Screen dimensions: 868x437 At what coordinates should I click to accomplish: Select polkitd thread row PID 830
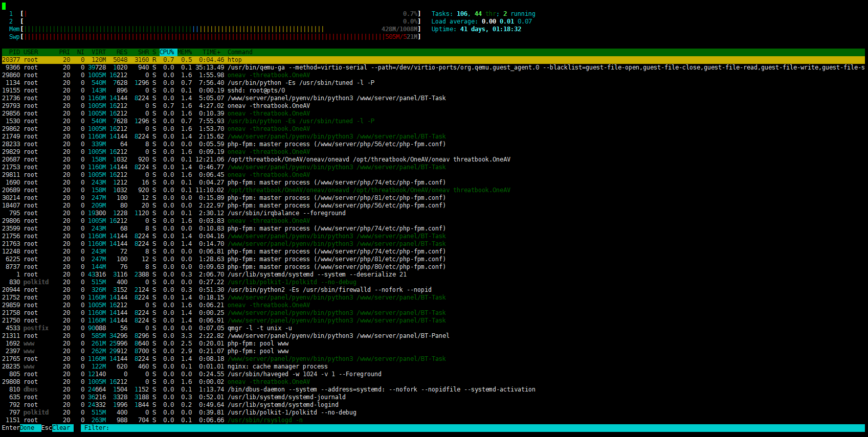433,282
